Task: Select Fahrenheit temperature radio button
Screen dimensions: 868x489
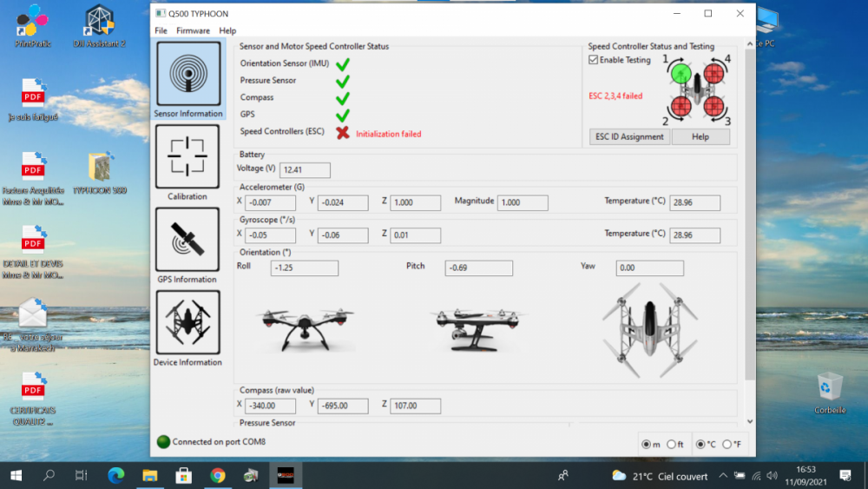Action: pos(727,444)
